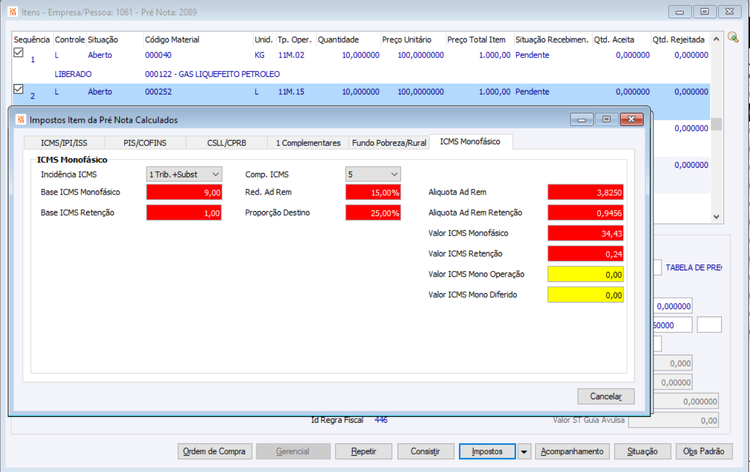The image size is (750, 472).
Task: Click the grid scrollbar down arrow
Action: point(716,217)
